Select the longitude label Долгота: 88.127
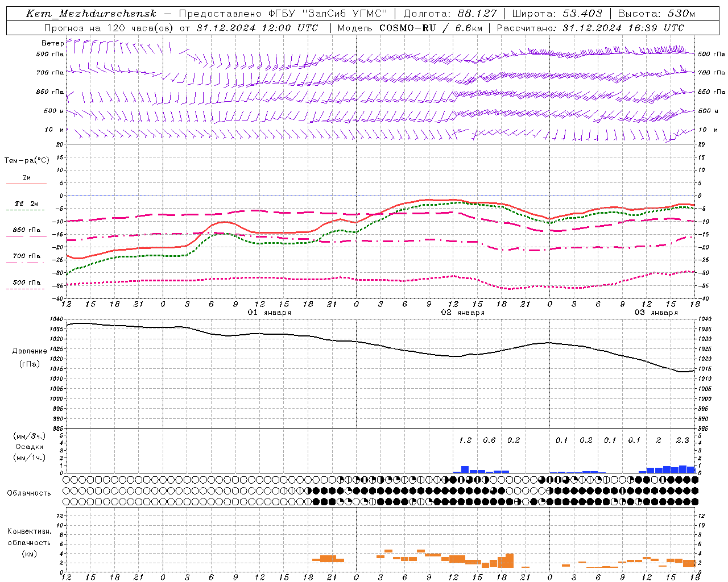 coord(450,14)
